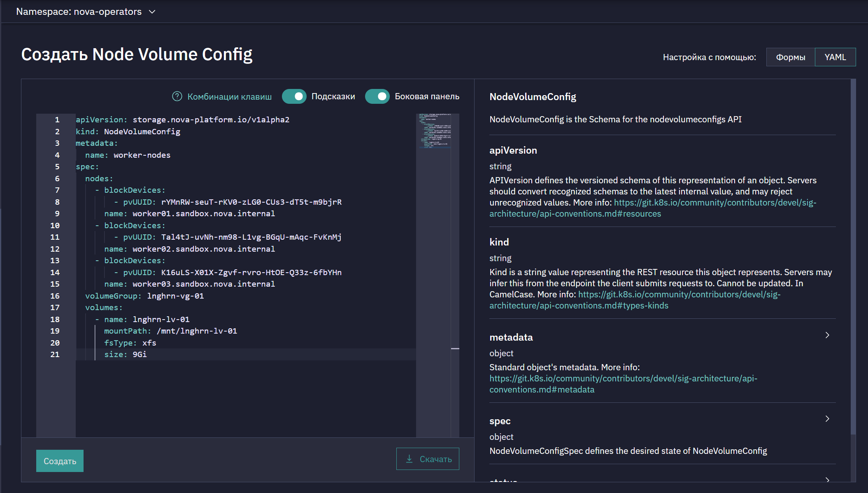Click the 'size: 9Gi' line

pos(125,354)
